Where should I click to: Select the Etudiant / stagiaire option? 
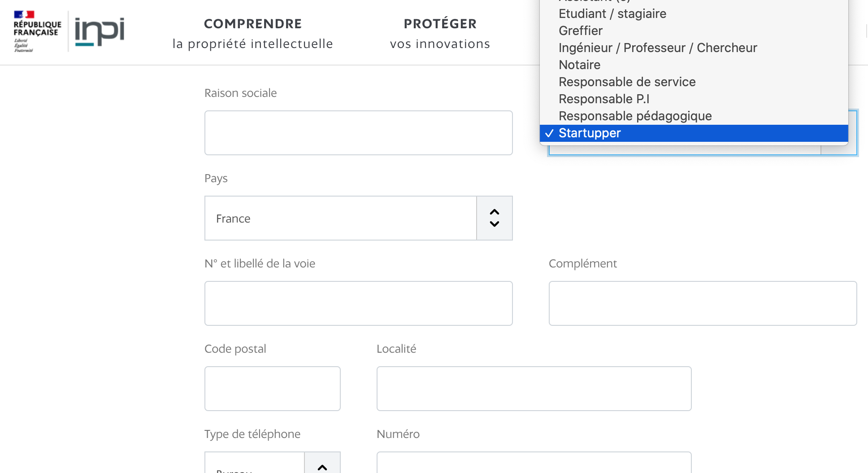click(612, 14)
